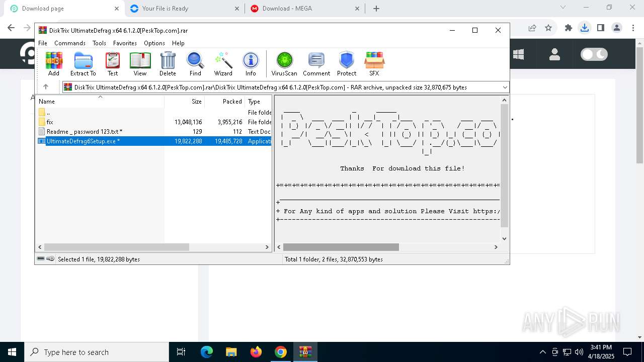
Task: Click the SFX toolbar icon
Action: pos(374,64)
